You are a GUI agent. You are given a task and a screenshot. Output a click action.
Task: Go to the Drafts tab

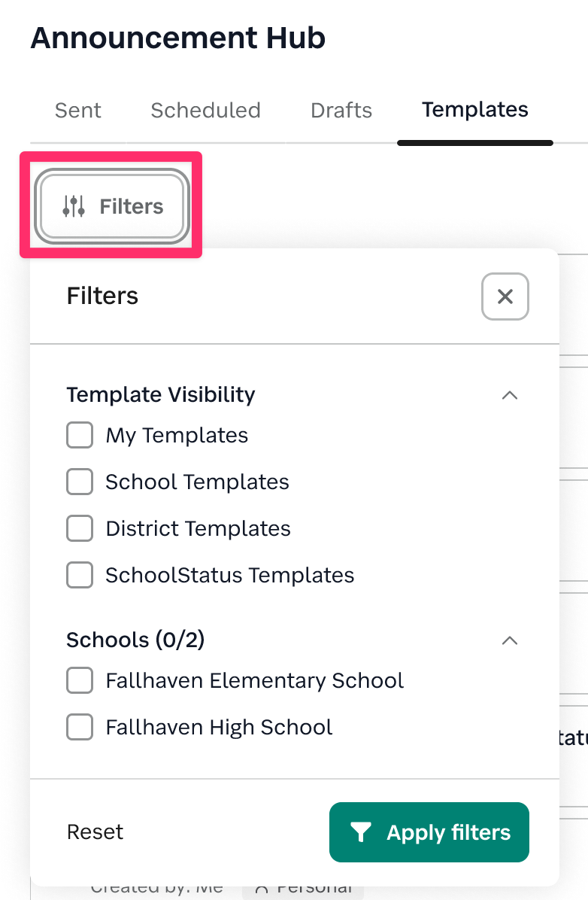click(x=341, y=111)
